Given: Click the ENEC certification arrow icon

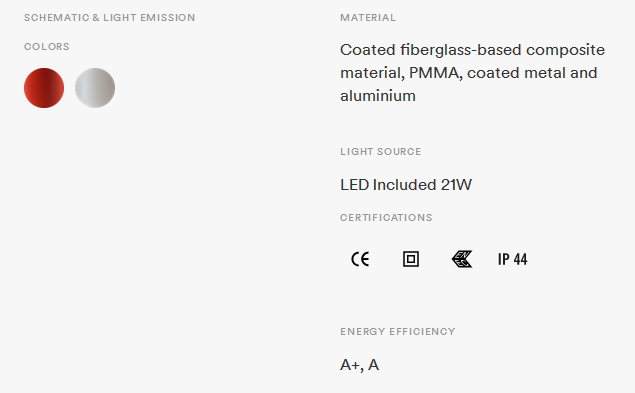Looking at the screenshot, I should pyautogui.click(x=462, y=259).
